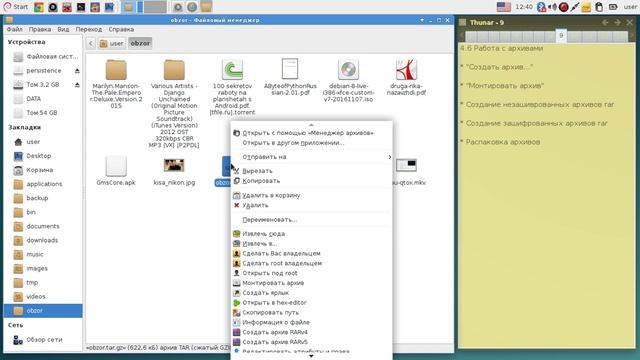Choose Информация о файле
Image resolution: width=640 pixels, height=360 pixels.
coord(311,322)
